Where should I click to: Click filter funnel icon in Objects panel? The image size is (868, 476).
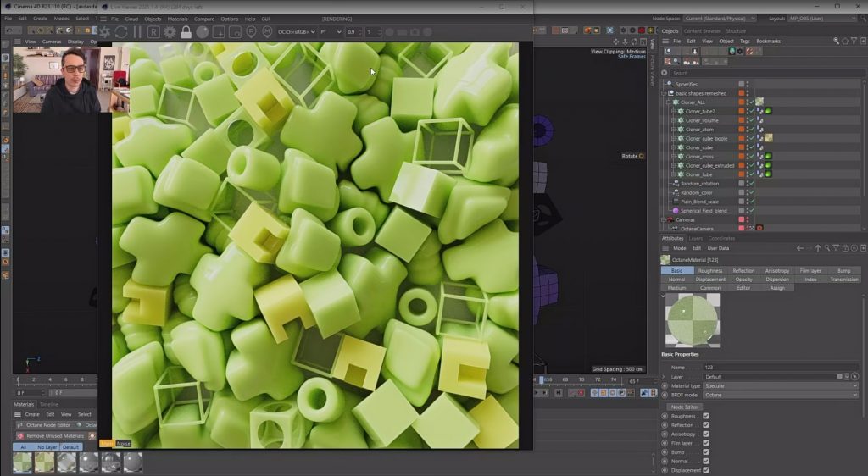point(854,41)
